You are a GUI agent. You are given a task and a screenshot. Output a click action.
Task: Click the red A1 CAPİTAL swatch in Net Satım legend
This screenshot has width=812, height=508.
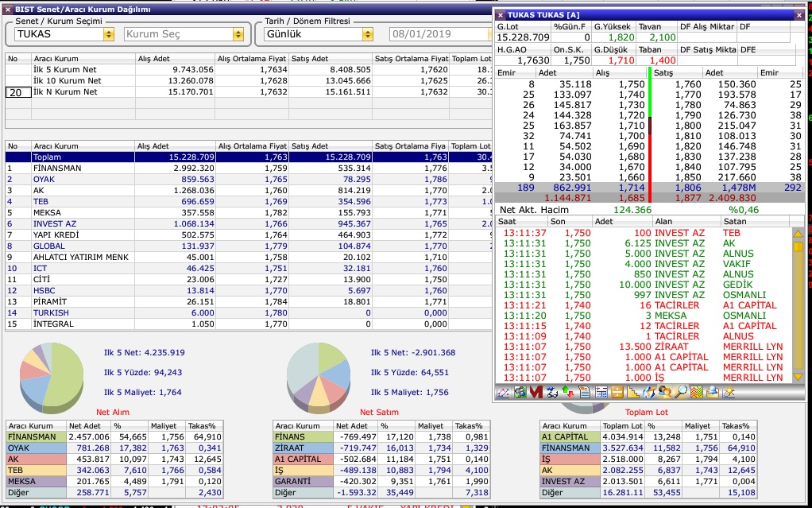[303, 460]
